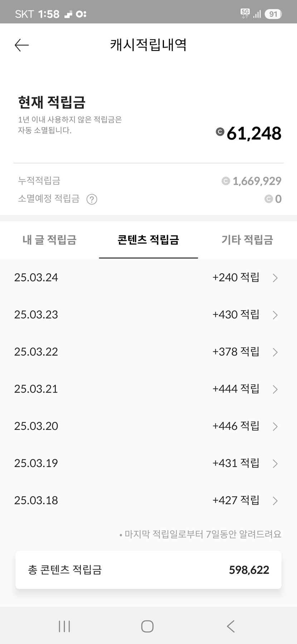Select the 콘텐츠 적립금 tab
Screen dimensions: 297x644
[x=148, y=240]
